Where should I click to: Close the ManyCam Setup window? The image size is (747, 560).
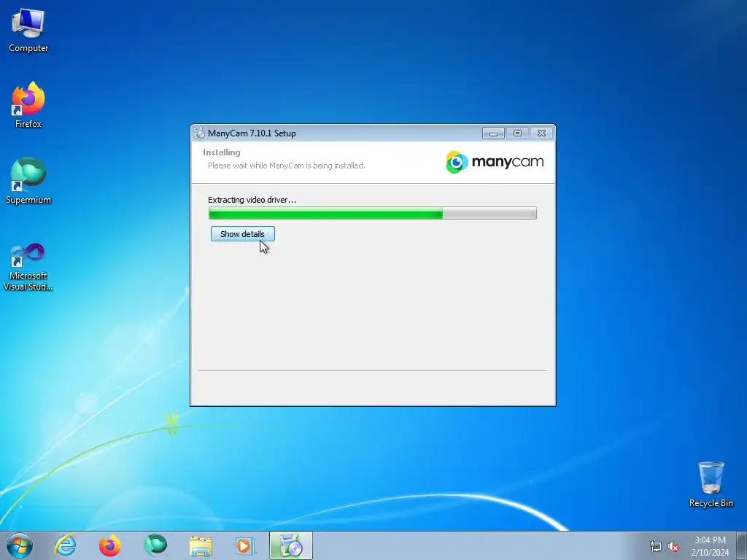coord(542,133)
